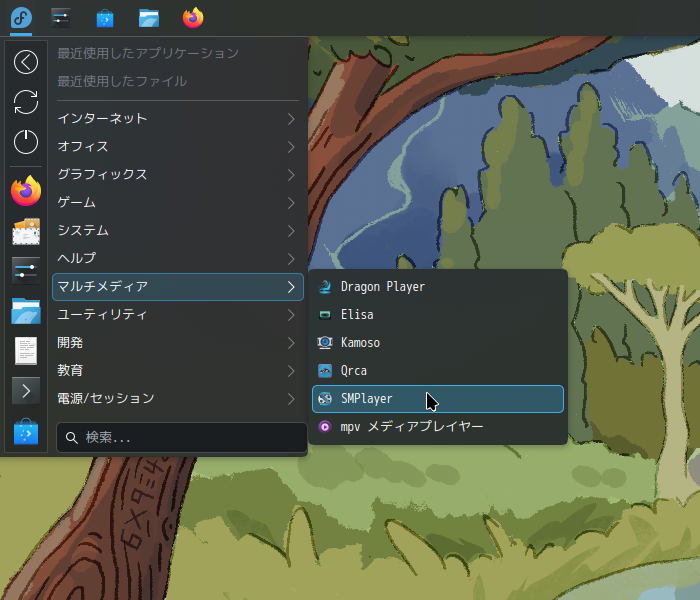700x600 pixels.
Task: Open the インターネット category label
Action: (102, 119)
